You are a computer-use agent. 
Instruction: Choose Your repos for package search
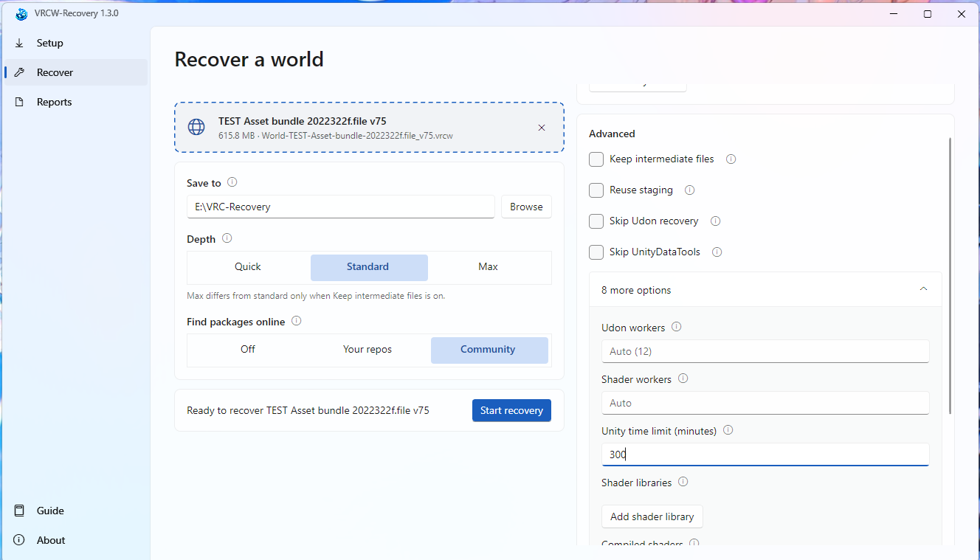[367, 350]
